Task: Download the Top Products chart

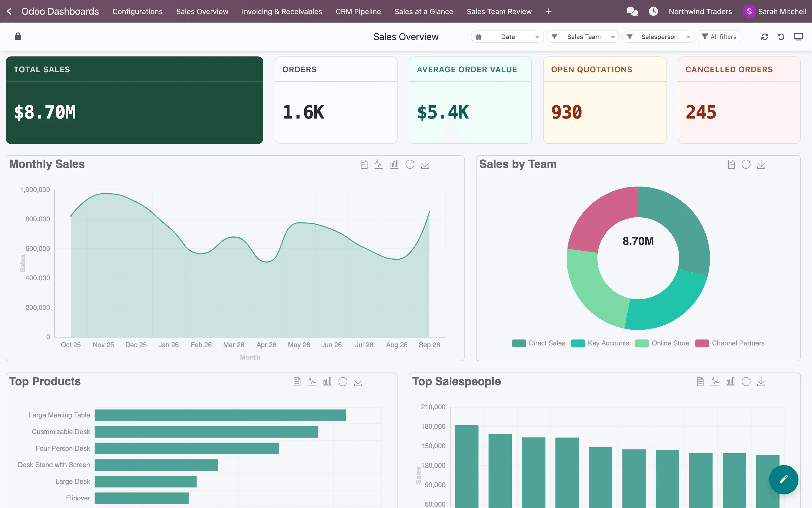Action: click(358, 382)
